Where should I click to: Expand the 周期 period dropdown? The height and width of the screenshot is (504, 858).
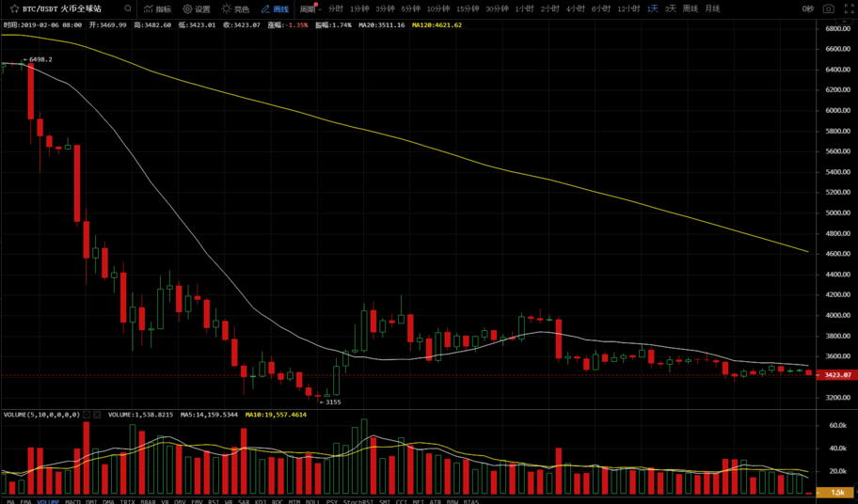[x=308, y=8]
